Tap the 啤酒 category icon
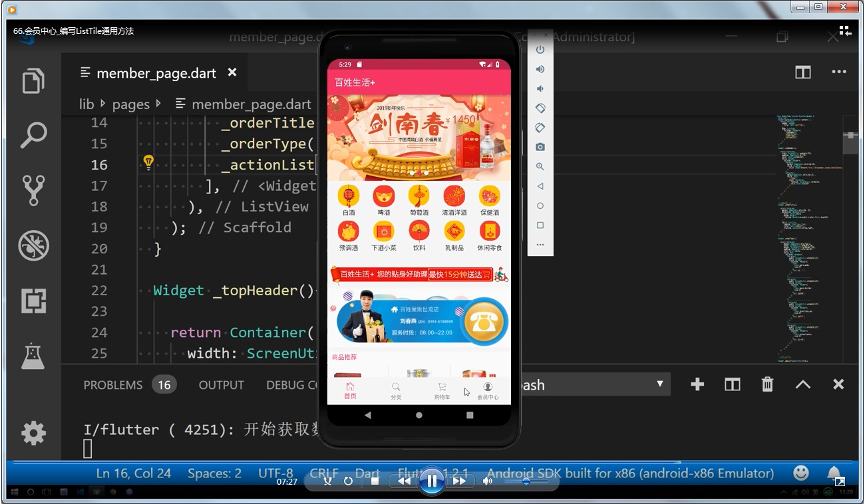This screenshot has width=865, height=504. pos(384,196)
